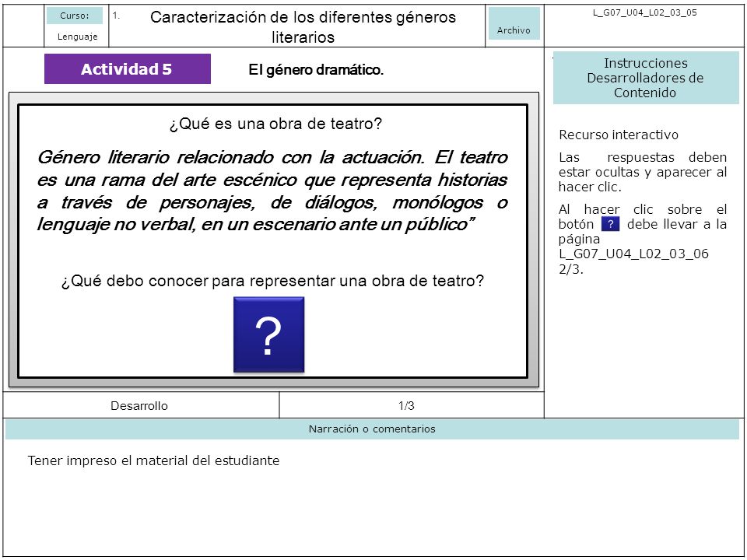
Task: Click the 'Curso:' label box
Action: (75, 16)
